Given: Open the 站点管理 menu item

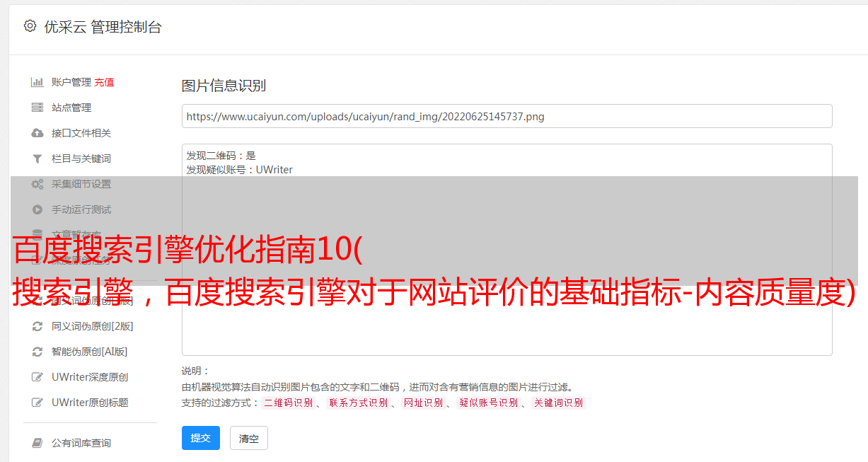Looking at the screenshot, I should pyautogui.click(x=71, y=108).
